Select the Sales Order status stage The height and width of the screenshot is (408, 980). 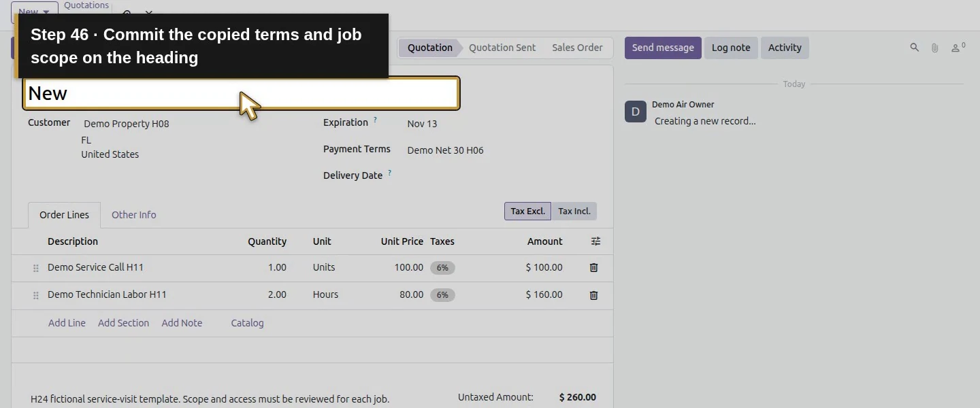(x=577, y=48)
